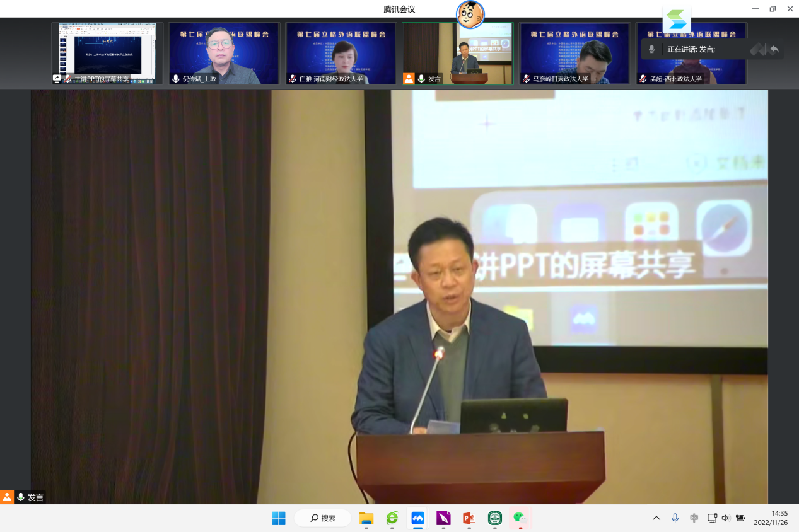The height and width of the screenshot is (532, 799).
Task: Click 马彦峰 甘肃政法大学 participant tile
Action: coord(574,53)
